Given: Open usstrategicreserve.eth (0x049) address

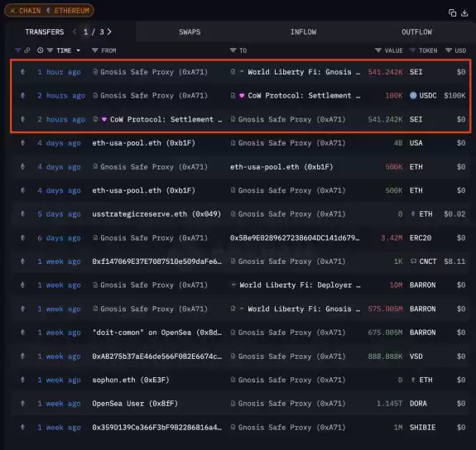Looking at the screenshot, I should (x=156, y=214).
